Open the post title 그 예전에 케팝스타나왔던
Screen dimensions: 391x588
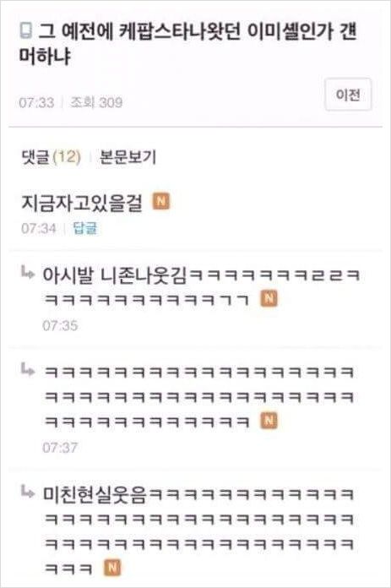pyautogui.click(x=188, y=43)
